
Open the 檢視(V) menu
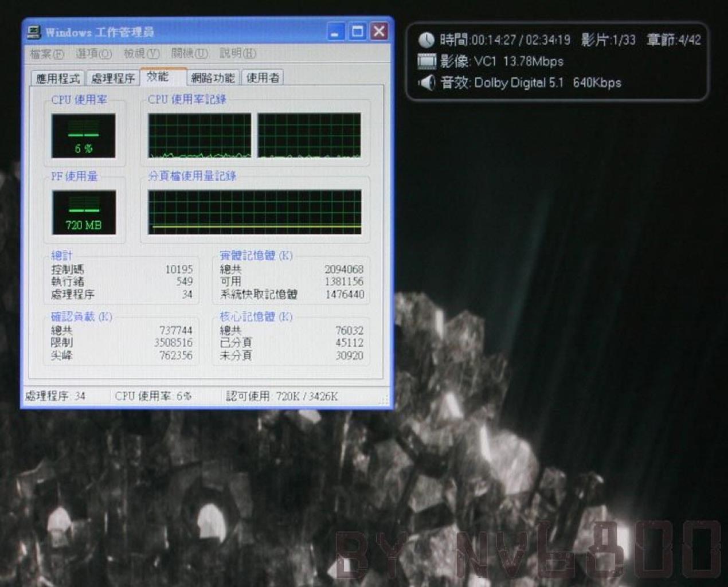(x=142, y=54)
